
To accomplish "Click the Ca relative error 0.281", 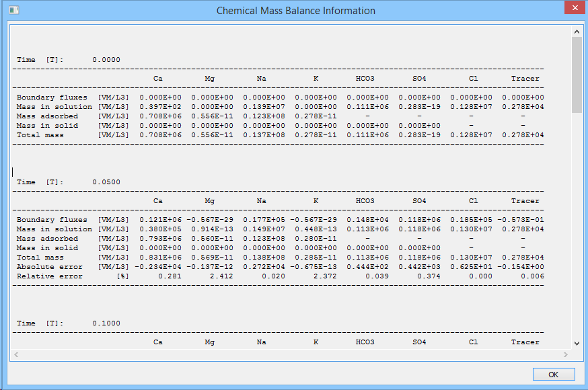I will [170, 276].
